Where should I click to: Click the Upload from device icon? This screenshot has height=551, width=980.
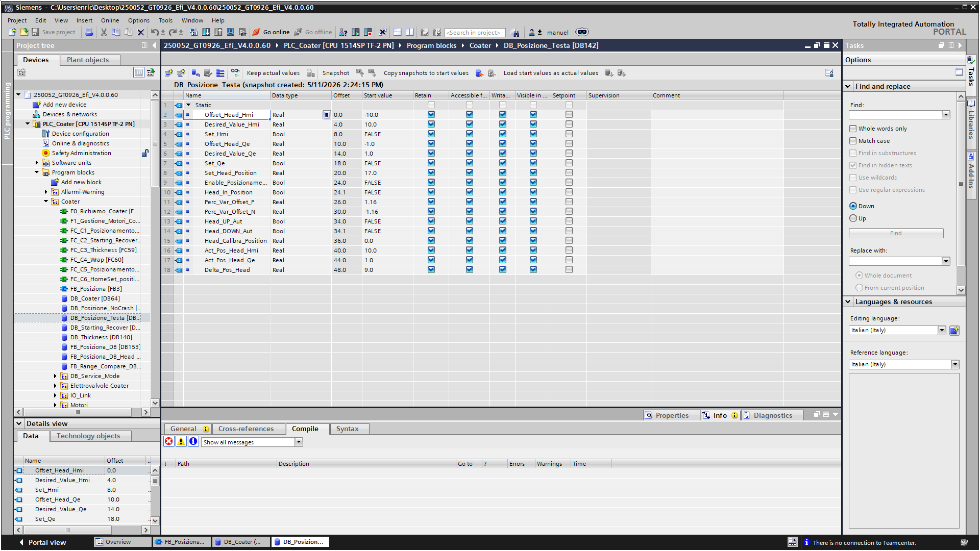[218, 32]
